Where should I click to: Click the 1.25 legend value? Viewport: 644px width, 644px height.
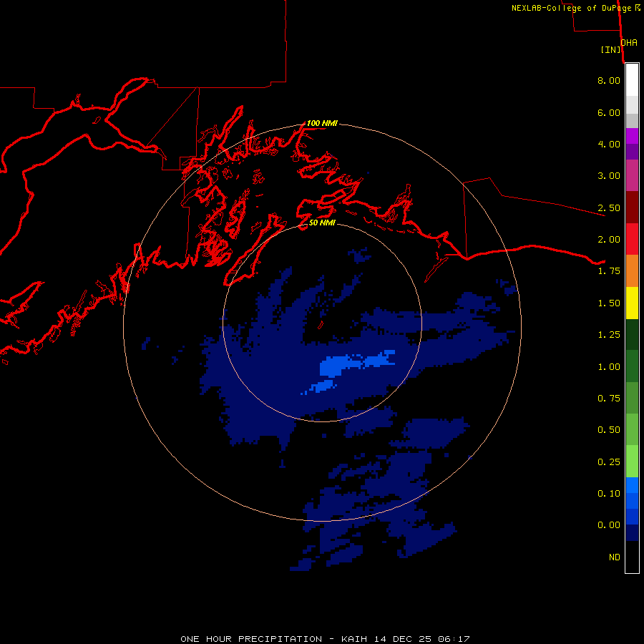[x=609, y=335]
